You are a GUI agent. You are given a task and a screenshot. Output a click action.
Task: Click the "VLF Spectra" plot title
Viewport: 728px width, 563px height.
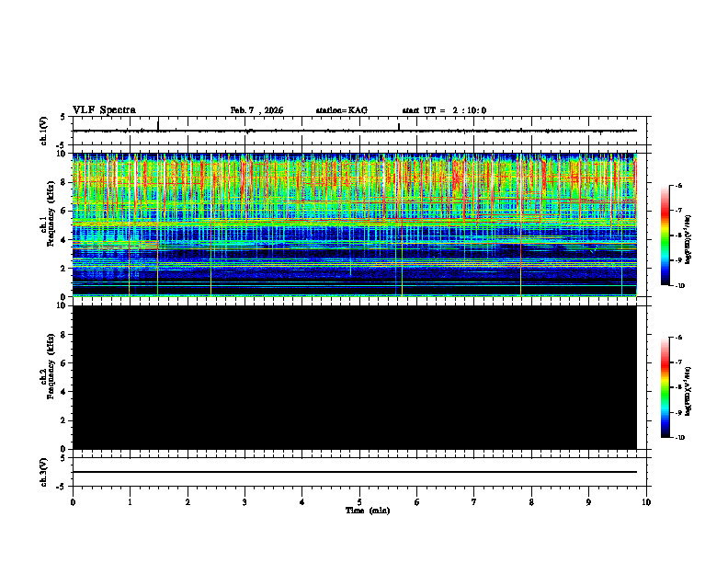(x=104, y=110)
